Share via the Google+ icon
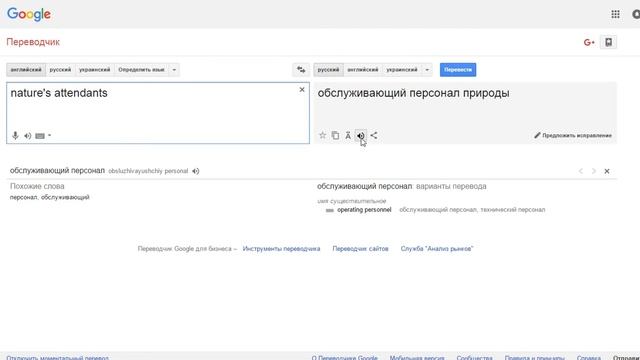The width and height of the screenshot is (640, 360). click(589, 42)
